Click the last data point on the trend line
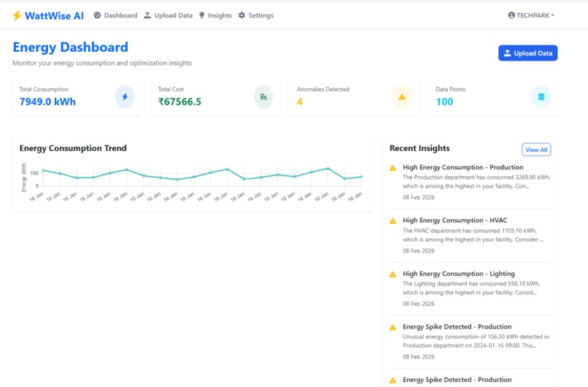This screenshot has height=387, width=588. (362, 177)
